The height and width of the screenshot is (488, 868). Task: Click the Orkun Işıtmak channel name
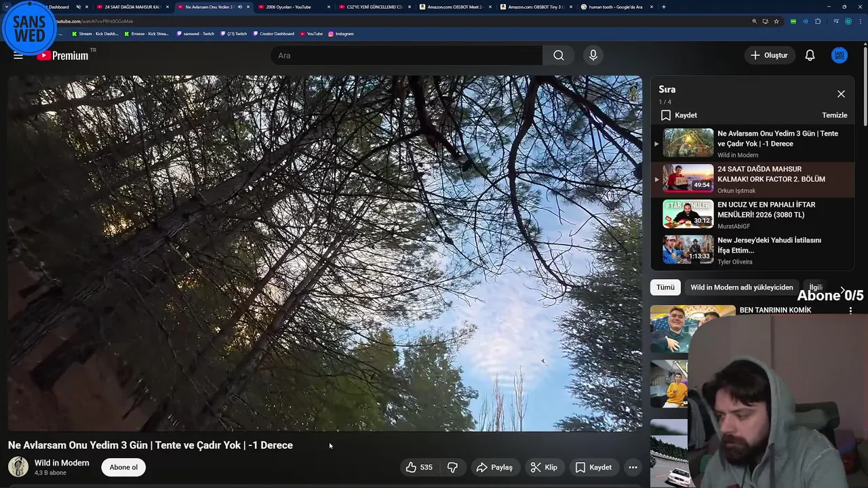click(736, 191)
